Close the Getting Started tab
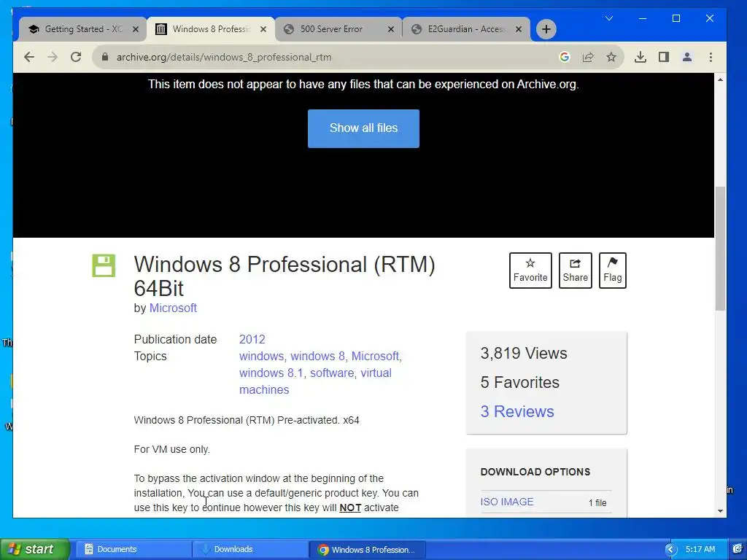The image size is (747, 560). [135, 29]
